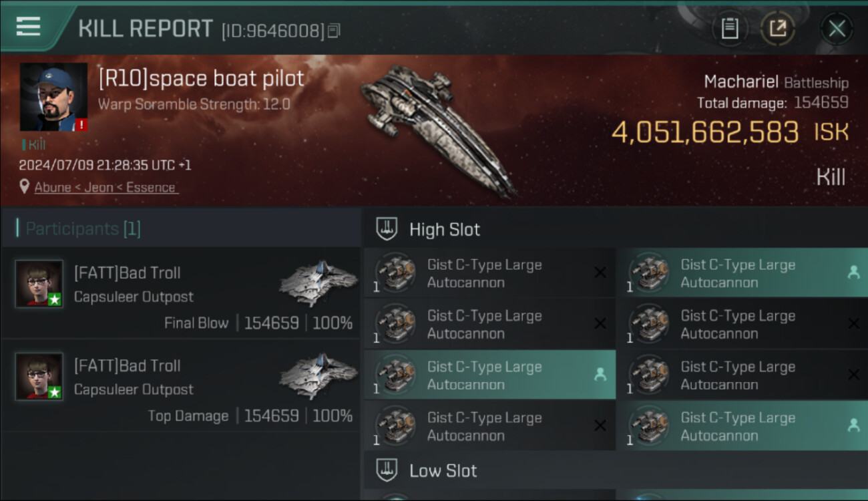Select the Participants [1] header
Viewport: 868px width, 501px height.
[x=83, y=229]
